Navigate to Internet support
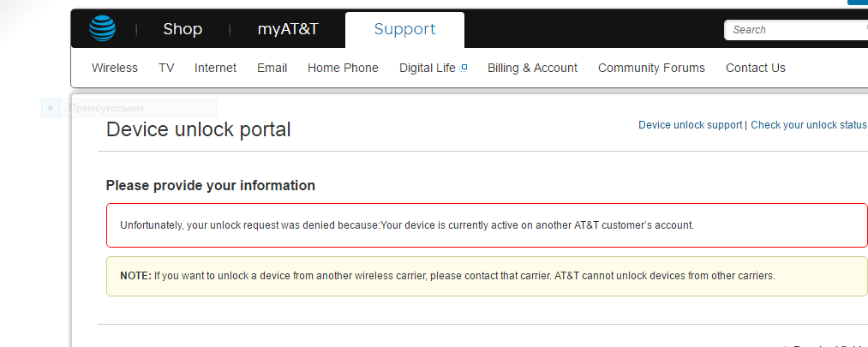This screenshot has width=868, height=347. tap(215, 68)
